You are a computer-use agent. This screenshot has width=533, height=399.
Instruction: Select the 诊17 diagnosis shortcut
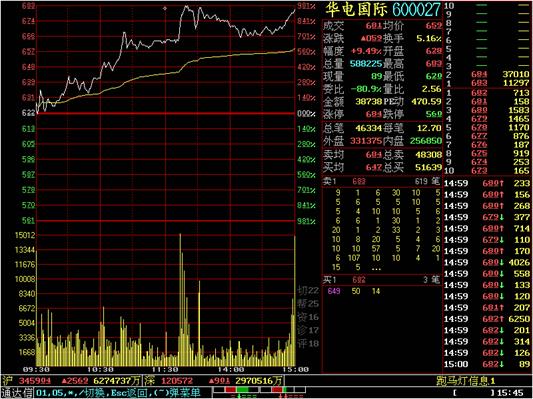coord(308,330)
